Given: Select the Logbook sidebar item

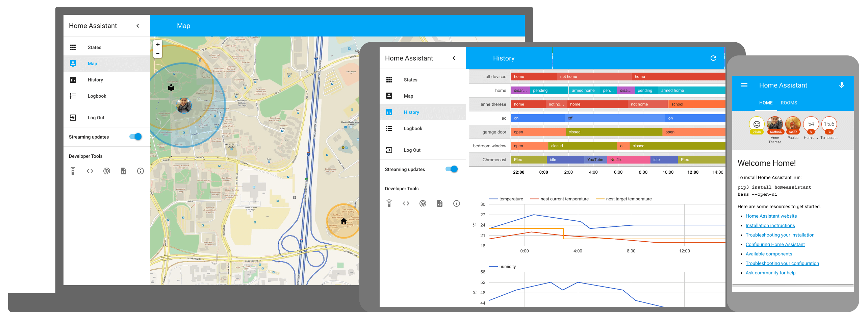Looking at the screenshot, I should pyautogui.click(x=97, y=96).
